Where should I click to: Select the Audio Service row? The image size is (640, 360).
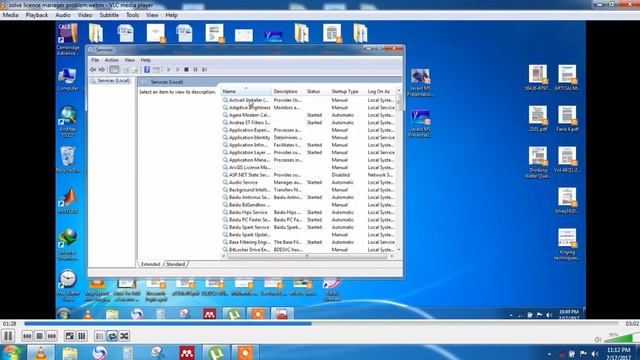pos(309,182)
